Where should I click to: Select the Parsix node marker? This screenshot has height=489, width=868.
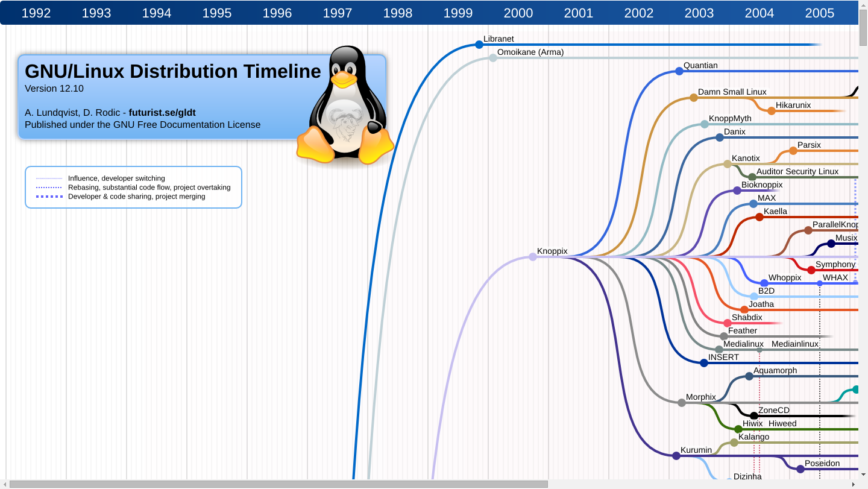pyautogui.click(x=793, y=151)
